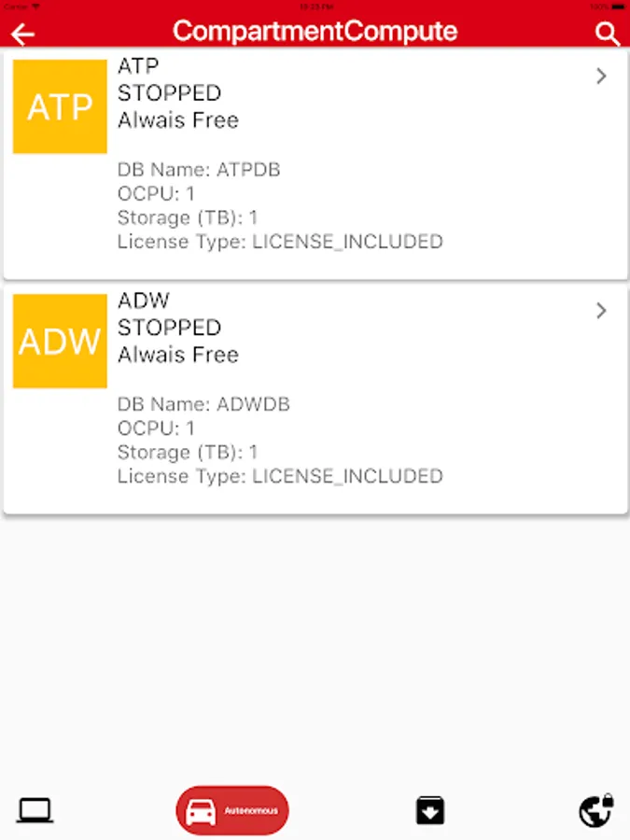Viewport: 630px width, 840px height.
Task: Tap the ADW title text
Action: click(144, 301)
